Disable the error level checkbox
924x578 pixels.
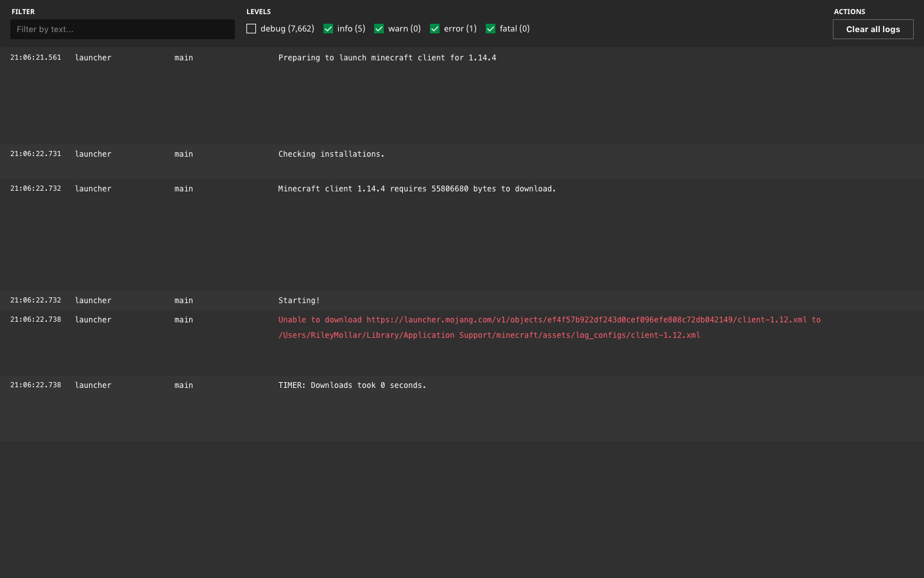pyautogui.click(x=434, y=29)
